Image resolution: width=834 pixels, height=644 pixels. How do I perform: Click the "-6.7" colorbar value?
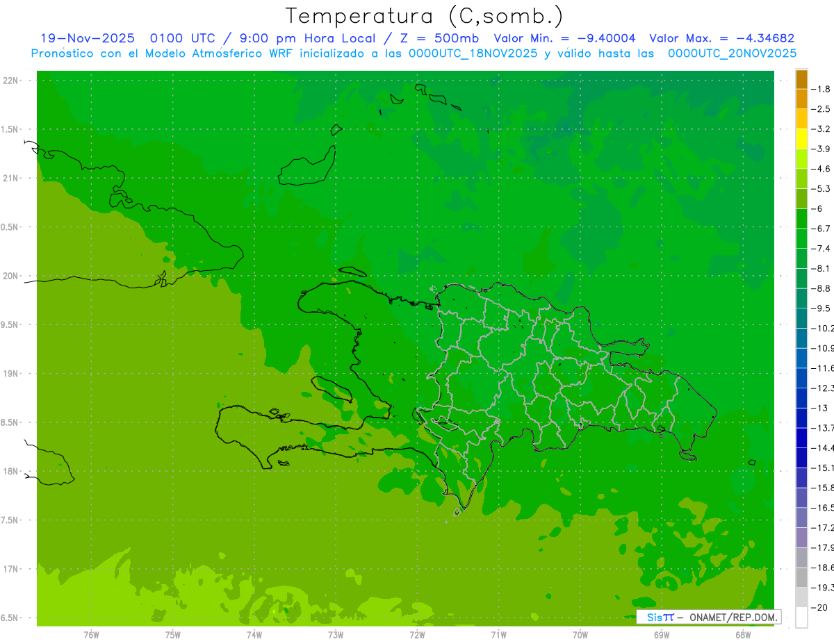821,229
